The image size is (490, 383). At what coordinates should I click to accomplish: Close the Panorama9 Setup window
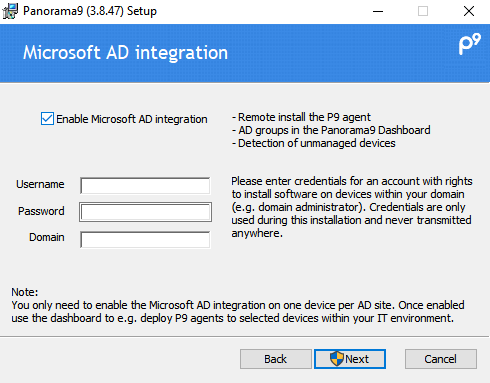click(x=469, y=11)
